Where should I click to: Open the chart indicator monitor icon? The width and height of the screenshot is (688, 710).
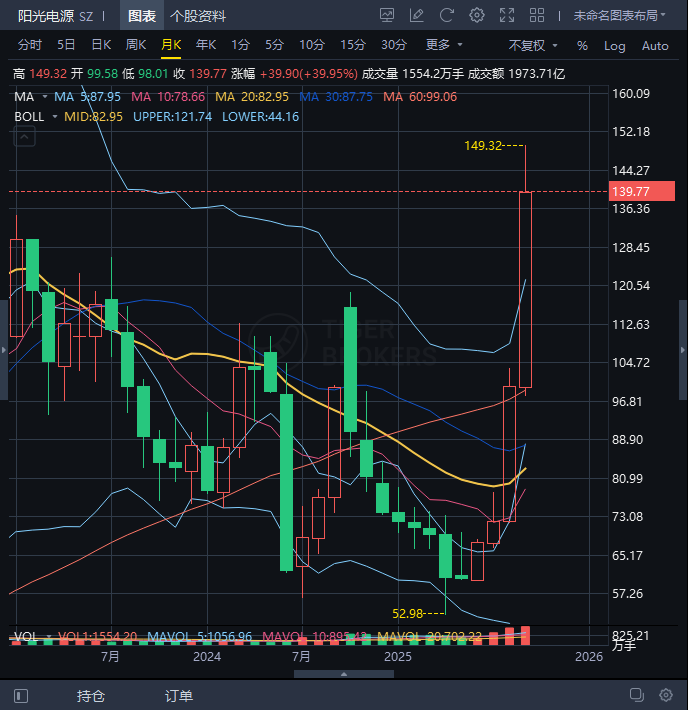(386, 15)
